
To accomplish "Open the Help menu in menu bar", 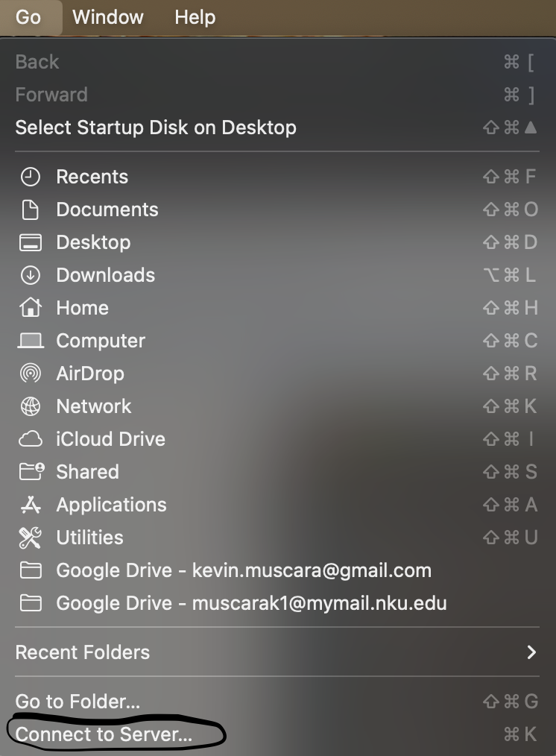I will [195, 17].
